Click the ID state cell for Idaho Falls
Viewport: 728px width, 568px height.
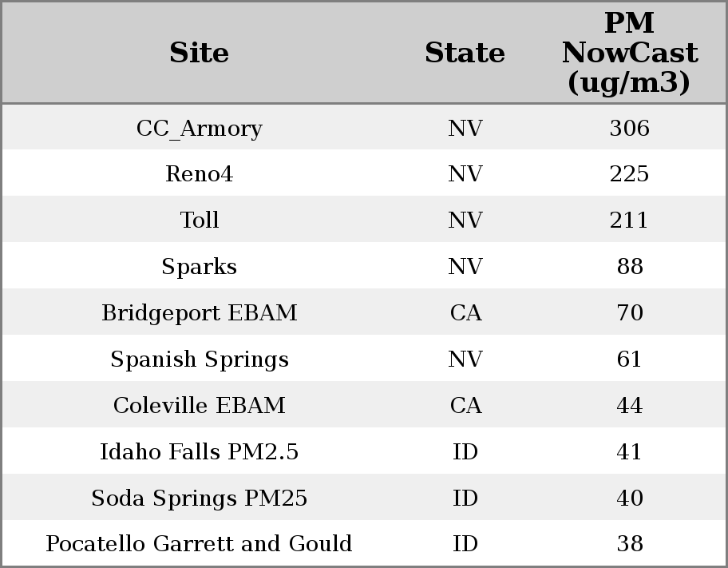465,452
